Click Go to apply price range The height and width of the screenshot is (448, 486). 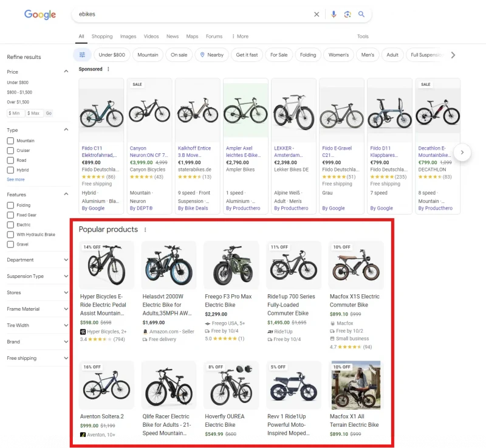pyautogui.click(x=49, y=113)
